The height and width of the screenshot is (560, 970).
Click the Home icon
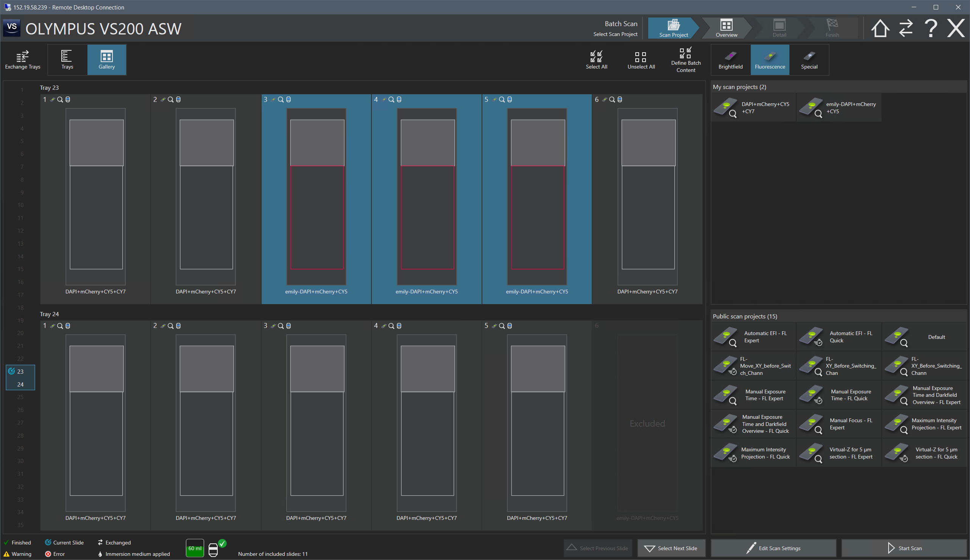point(880,28)
